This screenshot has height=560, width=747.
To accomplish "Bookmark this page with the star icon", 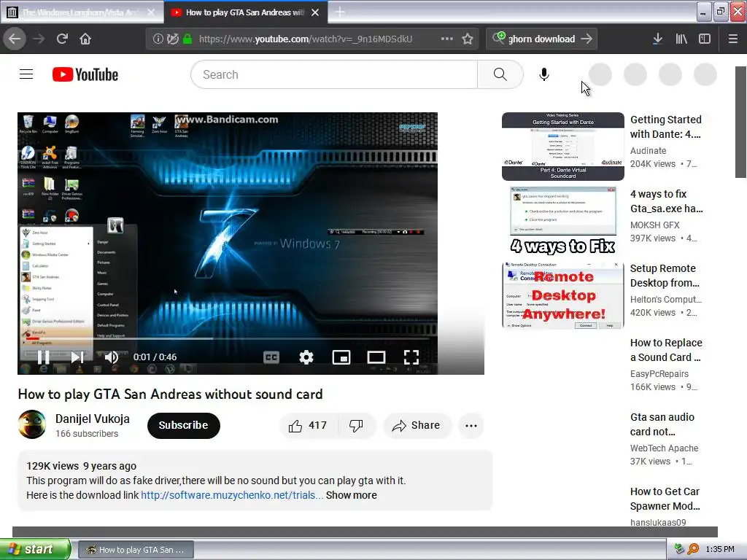I will [468, 39].
